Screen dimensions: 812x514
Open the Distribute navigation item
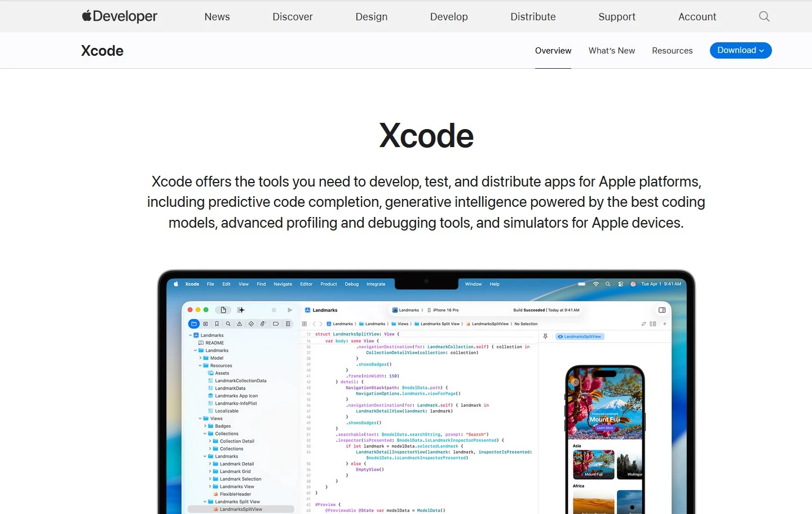[x=533, y=17]
